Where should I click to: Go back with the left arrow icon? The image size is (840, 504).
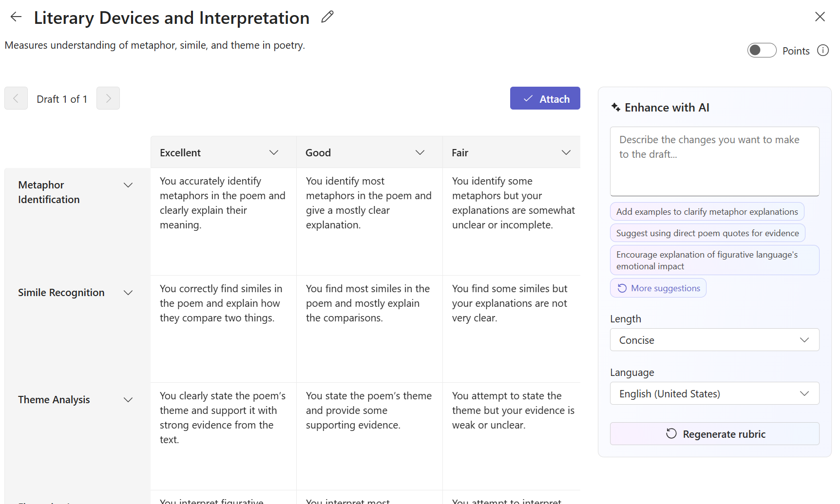[16, 17]
